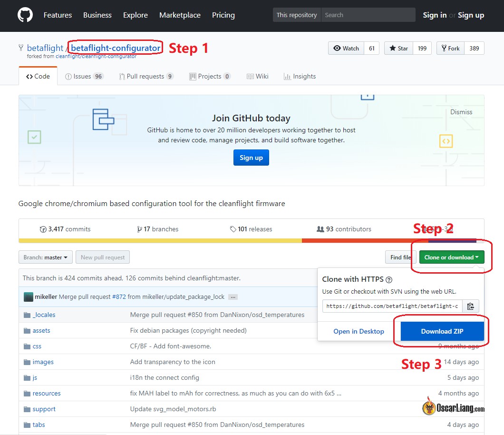Click the js folder icon
Image resolution: width=504 pixels, height=435 pixels.
click(27, 378)
